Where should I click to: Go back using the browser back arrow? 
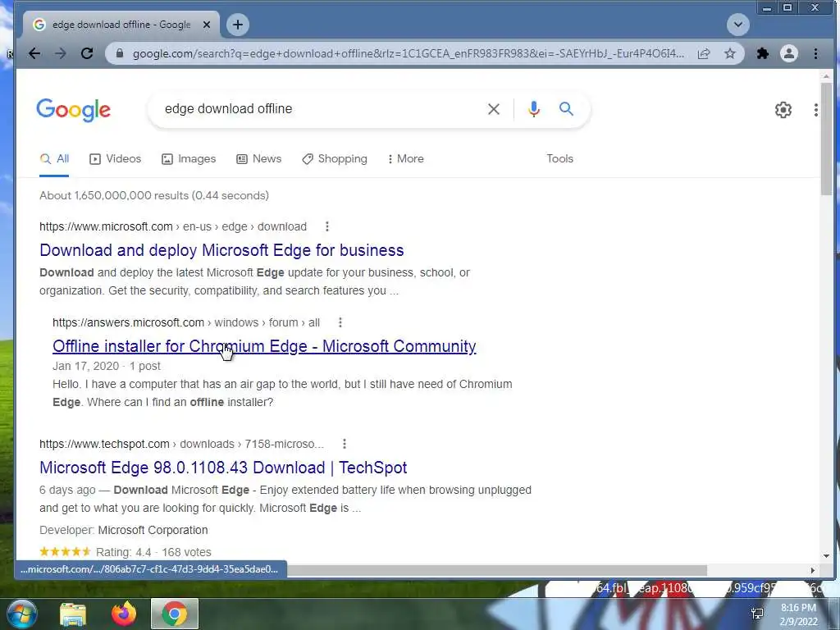[x=34, y=53]
